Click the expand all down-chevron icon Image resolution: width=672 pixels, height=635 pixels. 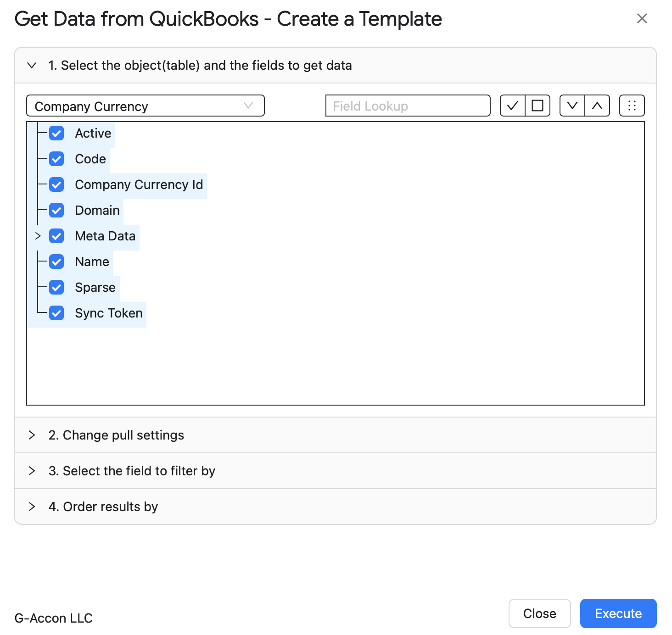tap(572, 106)
